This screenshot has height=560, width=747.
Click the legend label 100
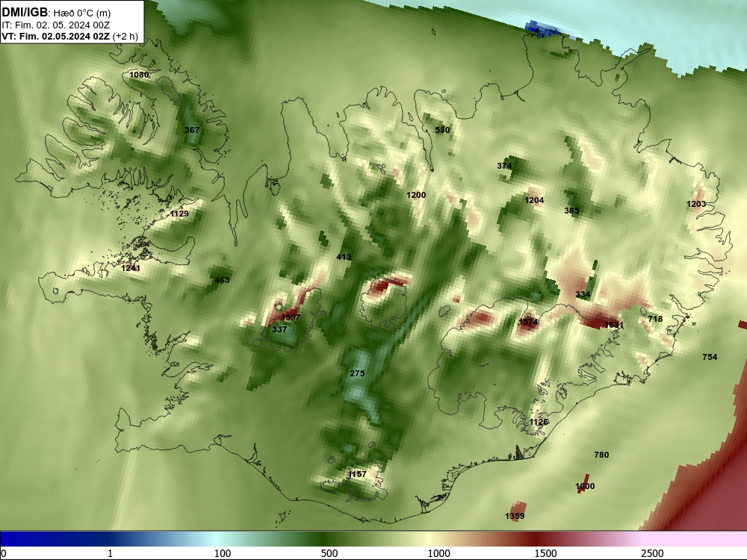pyautogui.click(x=223, y=553)
